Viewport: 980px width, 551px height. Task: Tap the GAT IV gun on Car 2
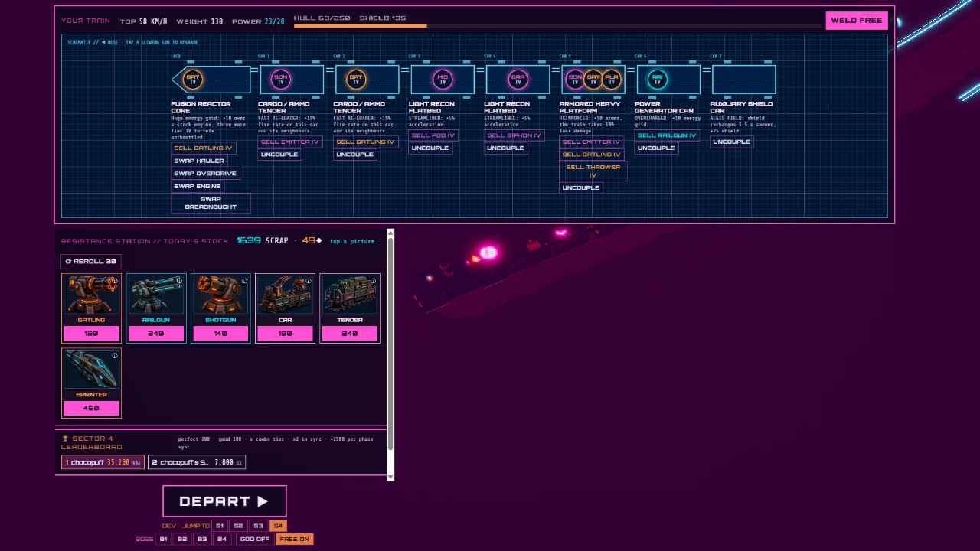pyautogui.click(x=355, y=79)
